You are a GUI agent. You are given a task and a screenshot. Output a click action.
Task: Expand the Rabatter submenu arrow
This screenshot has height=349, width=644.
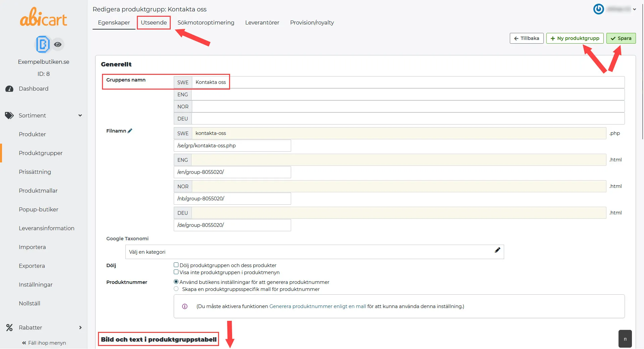[x=80, y=328]
